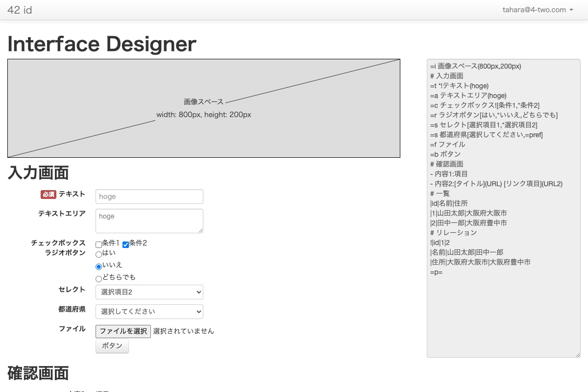Image resolution: width=588 pixels, height=392 pixels.
Task: Open the セレクト dropdown showing 選択項目2
Action: pyautogui.click(x=149, y=292)
